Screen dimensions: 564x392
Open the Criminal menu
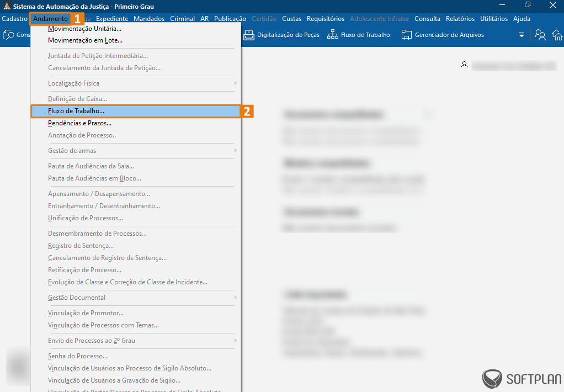click(182, 19)
